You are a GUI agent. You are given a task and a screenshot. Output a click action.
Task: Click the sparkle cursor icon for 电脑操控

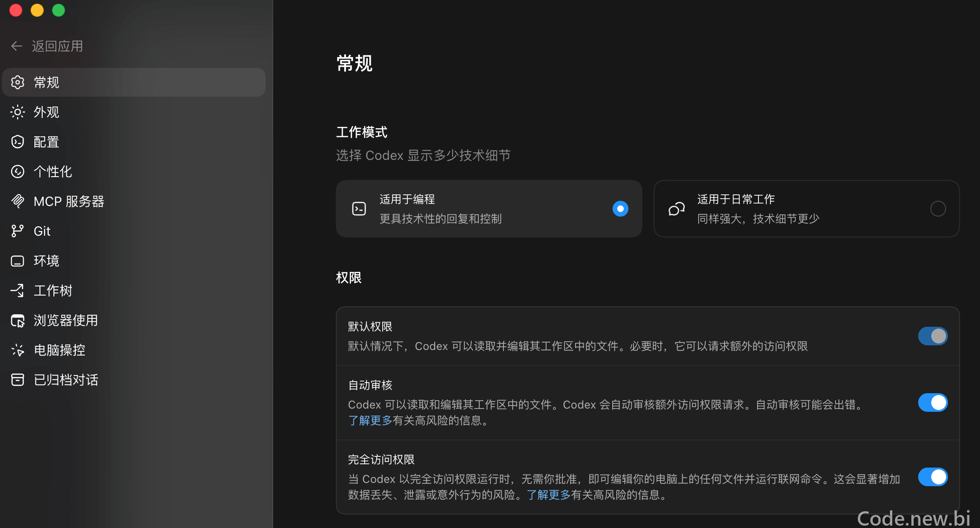pos(18,350)
